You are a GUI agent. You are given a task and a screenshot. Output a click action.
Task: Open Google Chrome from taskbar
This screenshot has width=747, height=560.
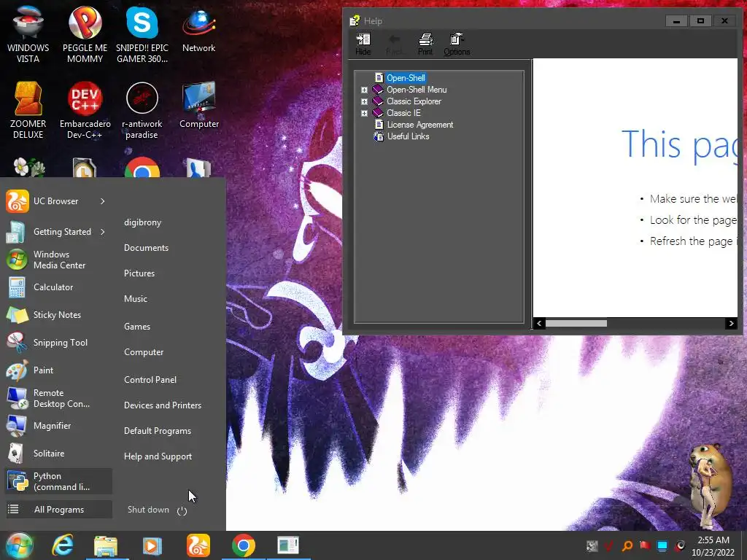pos(244,545)
